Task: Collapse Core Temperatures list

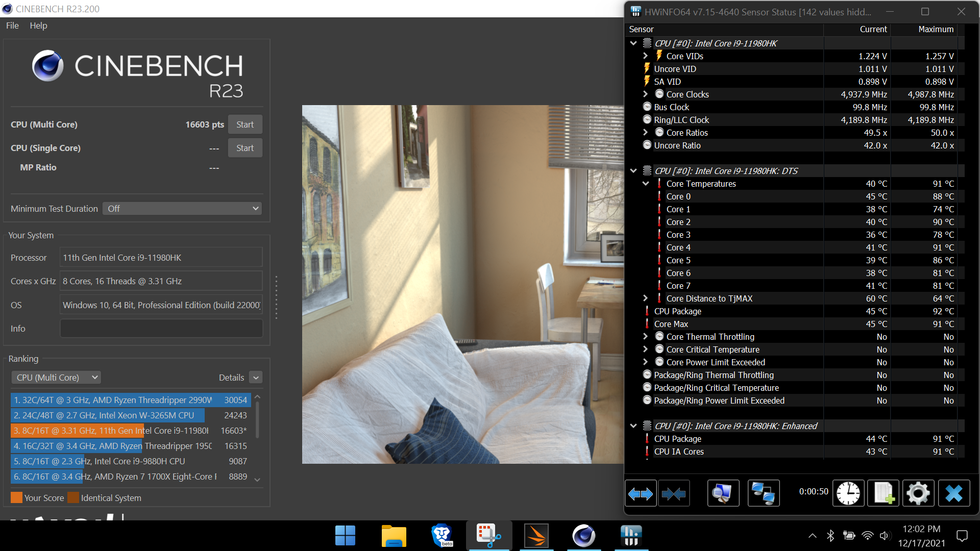Action: (x=646, y=183)
